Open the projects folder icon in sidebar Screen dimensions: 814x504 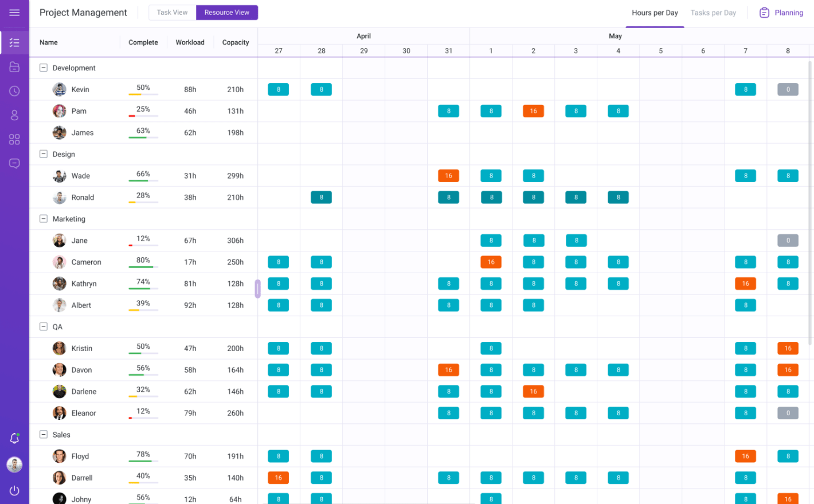pos(14,66)
